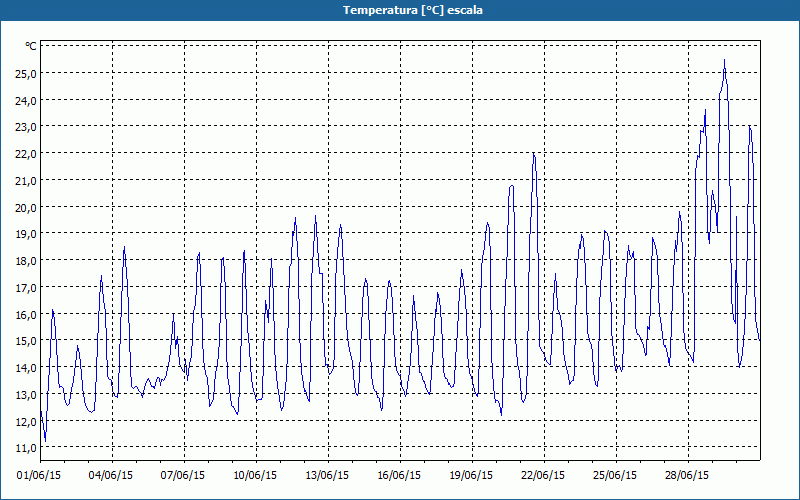This screenshot has height=500, width=800.
Task: Click the highest temperature peak above 25,0
Action: 724,61
